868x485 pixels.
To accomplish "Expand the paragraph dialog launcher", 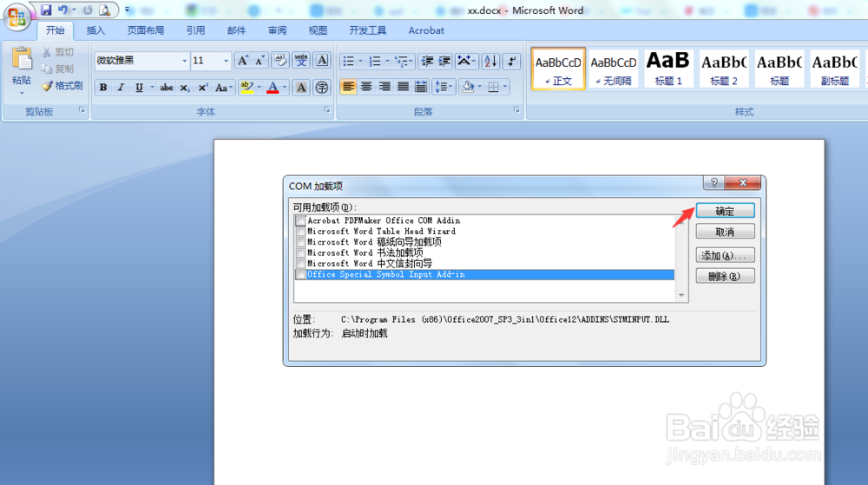I will pos(516,110).
